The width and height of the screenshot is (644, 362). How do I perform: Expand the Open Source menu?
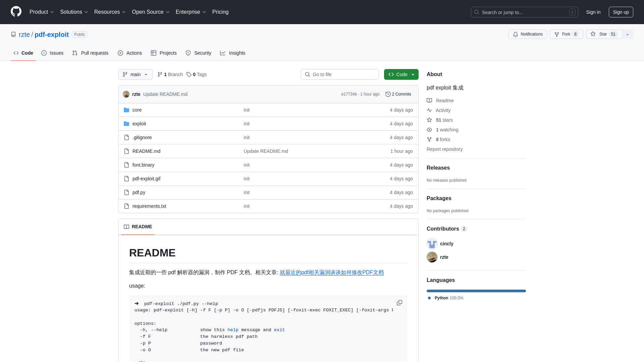click(x=151, y=12)
